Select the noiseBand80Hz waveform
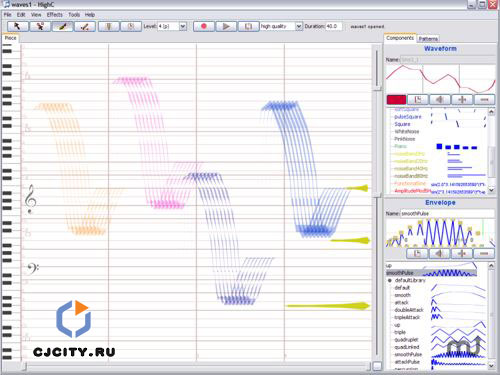Viewport: 500px width, 375px height. tap(411, 176)
